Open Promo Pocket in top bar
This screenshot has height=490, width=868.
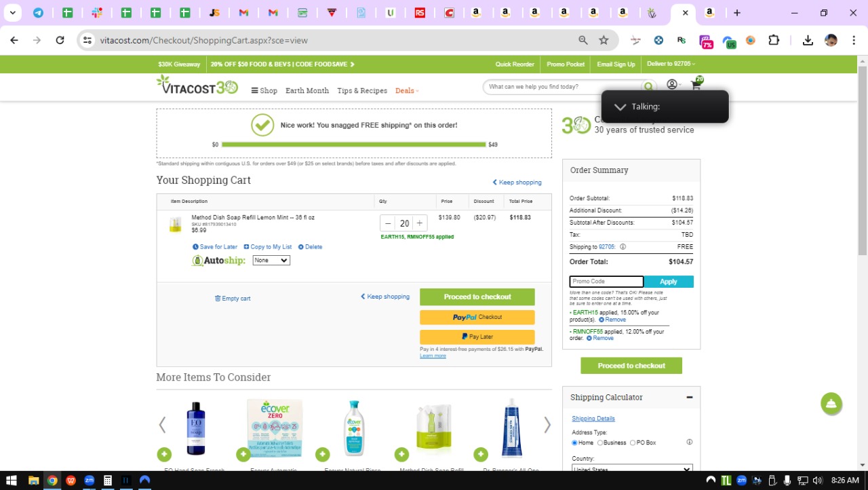(x=566, y=64)
